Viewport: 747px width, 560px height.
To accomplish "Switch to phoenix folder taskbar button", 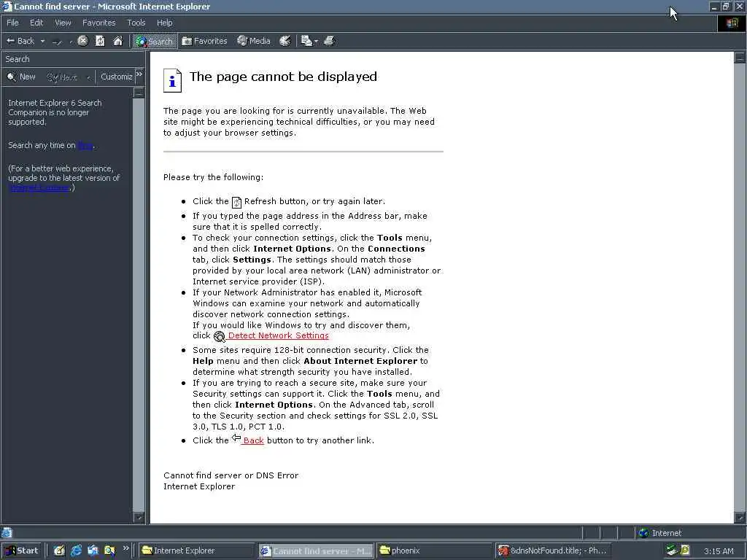I will (x=435, y=551).
